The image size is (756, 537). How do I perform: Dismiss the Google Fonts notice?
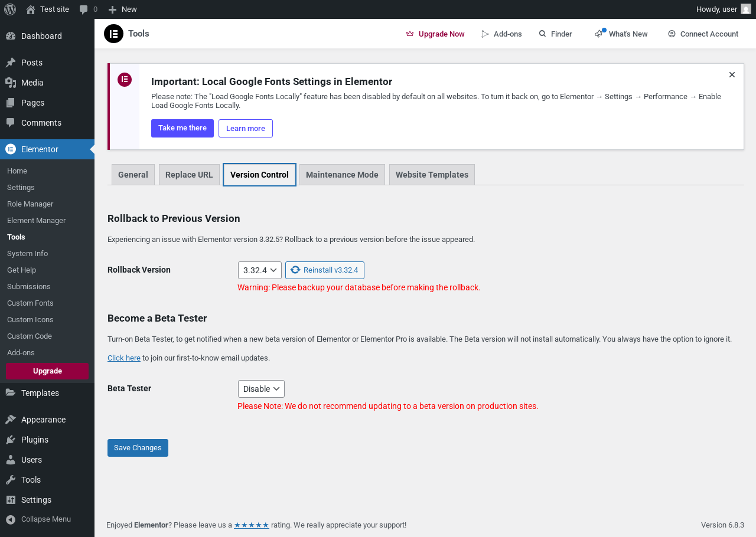(732, 75)
